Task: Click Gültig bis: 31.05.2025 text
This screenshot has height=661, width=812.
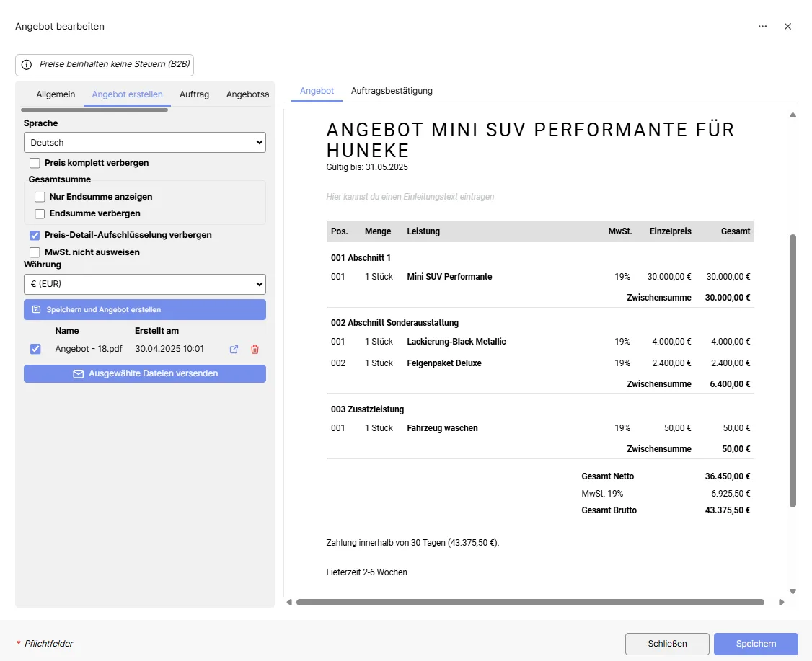Action: click(x=367, y=167)
